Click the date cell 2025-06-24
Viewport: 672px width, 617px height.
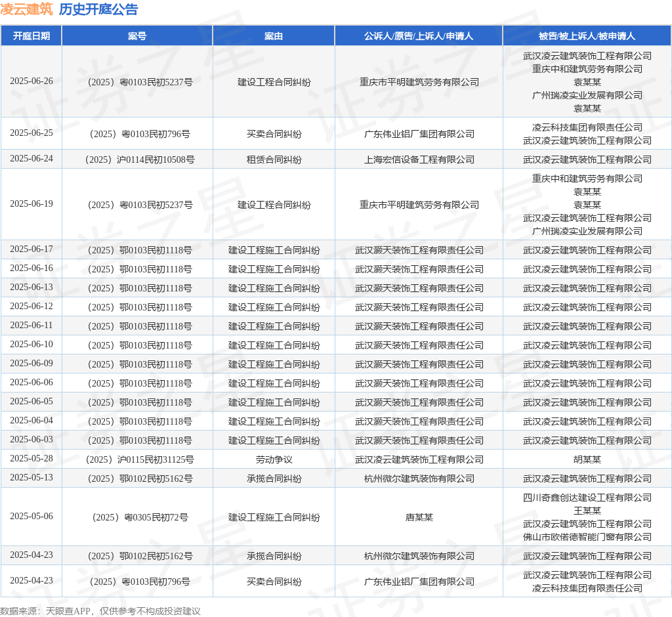31,159
